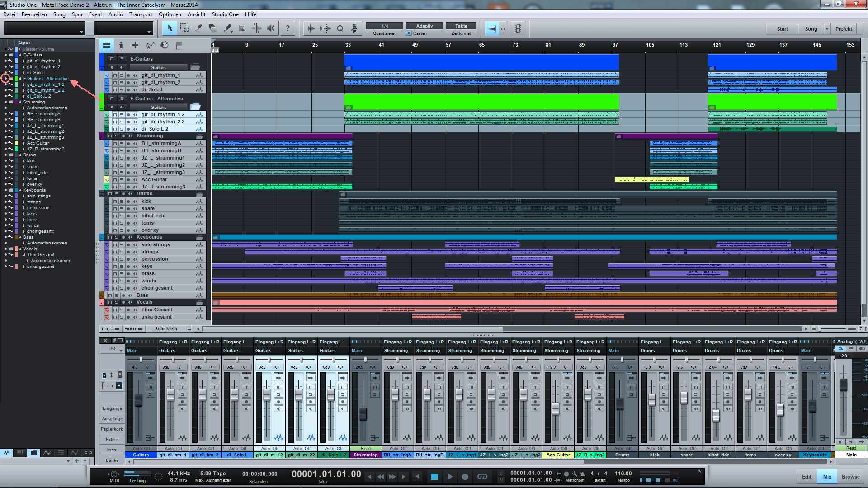Open the 1/4 Quantisieren dropdown

click(x=385, y=26)
